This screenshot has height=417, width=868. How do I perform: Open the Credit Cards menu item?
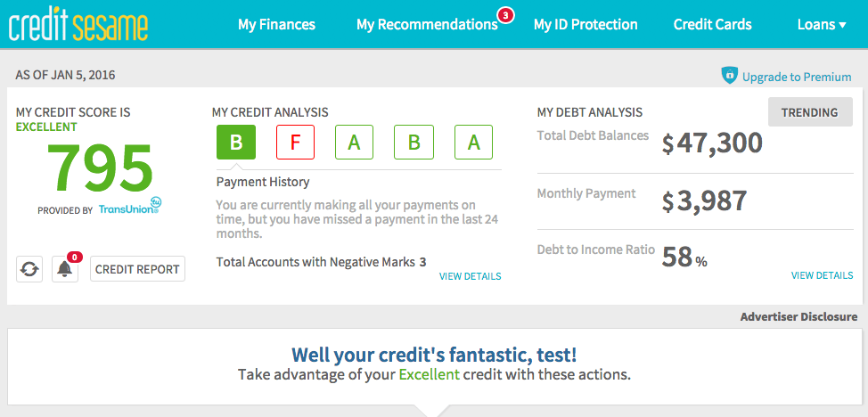(712, 24)
